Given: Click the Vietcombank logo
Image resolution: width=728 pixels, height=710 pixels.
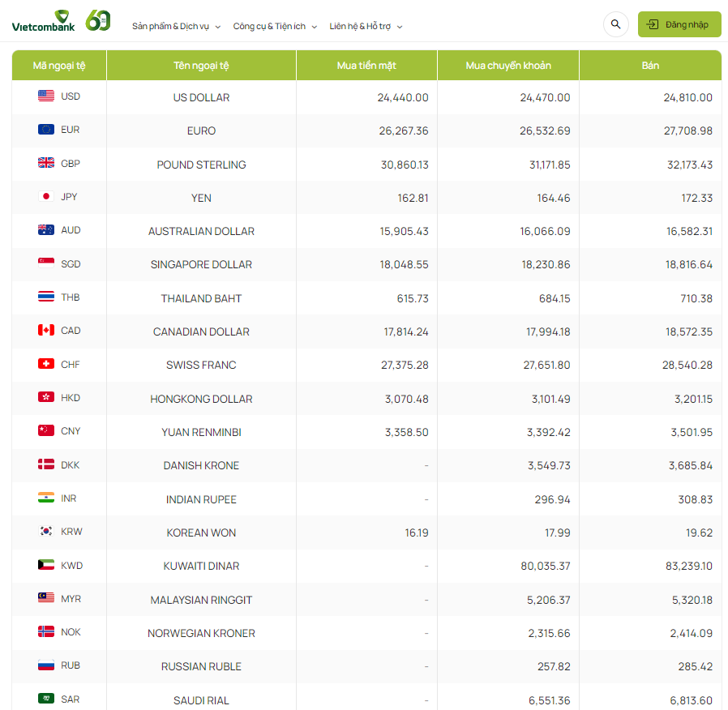Looking at the screenshot, I should click(x=43, y=22).
